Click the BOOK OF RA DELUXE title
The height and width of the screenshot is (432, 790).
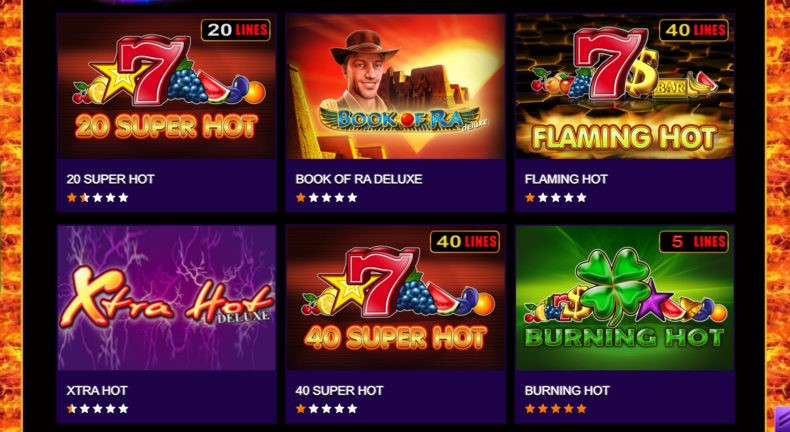359,179
